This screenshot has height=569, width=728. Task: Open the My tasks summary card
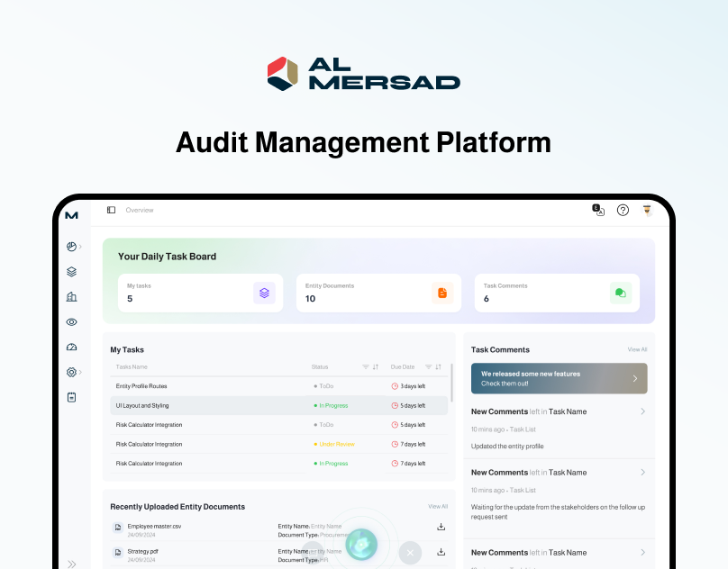[x=201, y=293]
